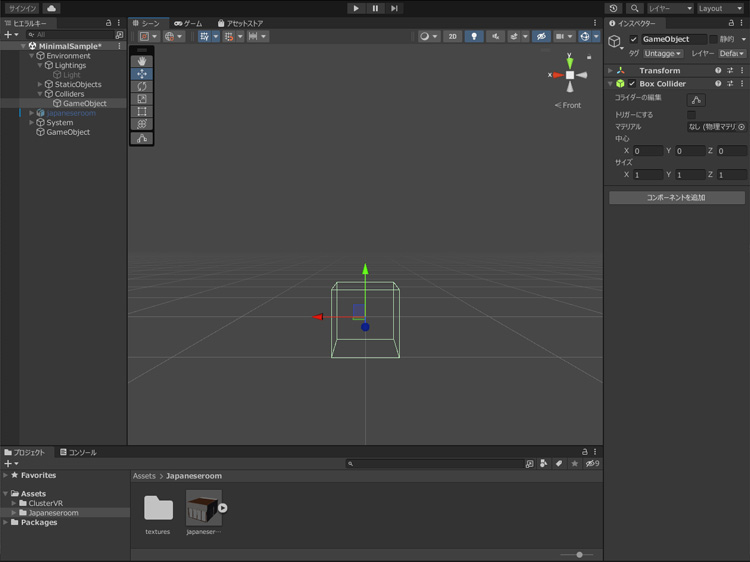
Task: Enable the trigger checkbox (トリガーにする)
Action: pyautogui.click(x=691, y=115)
